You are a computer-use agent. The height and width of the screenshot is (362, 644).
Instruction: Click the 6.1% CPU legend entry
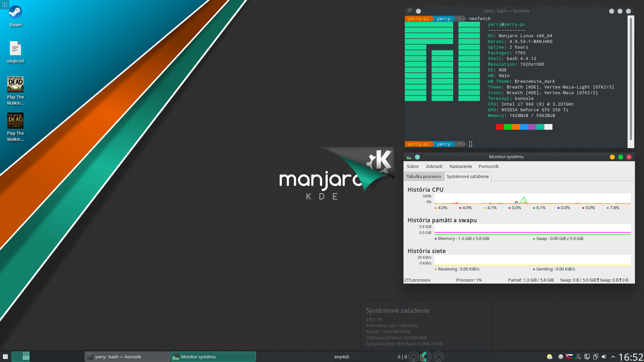pos(539,208)
